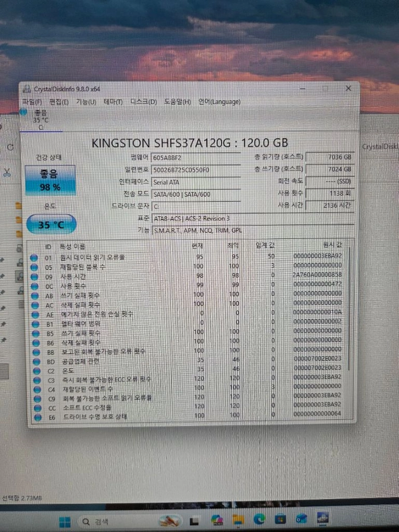Open the 디스크(D) menu
The image size is (399, 532).
click(x=144, y=102)
